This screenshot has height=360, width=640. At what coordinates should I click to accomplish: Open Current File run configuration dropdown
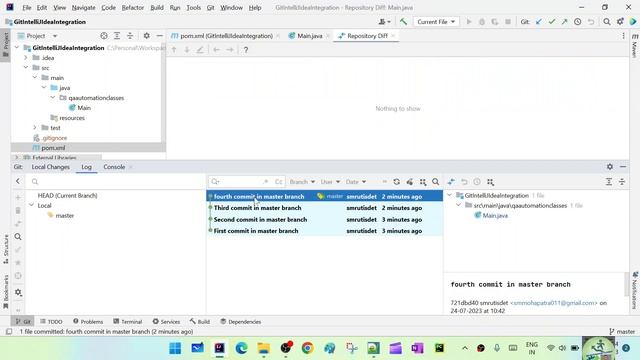tap(436, 22)
